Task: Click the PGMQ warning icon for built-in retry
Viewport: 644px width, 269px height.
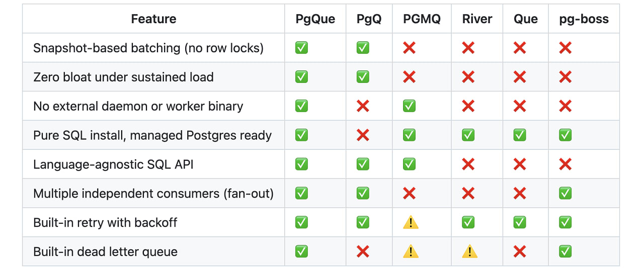Action: click(411, 223)
